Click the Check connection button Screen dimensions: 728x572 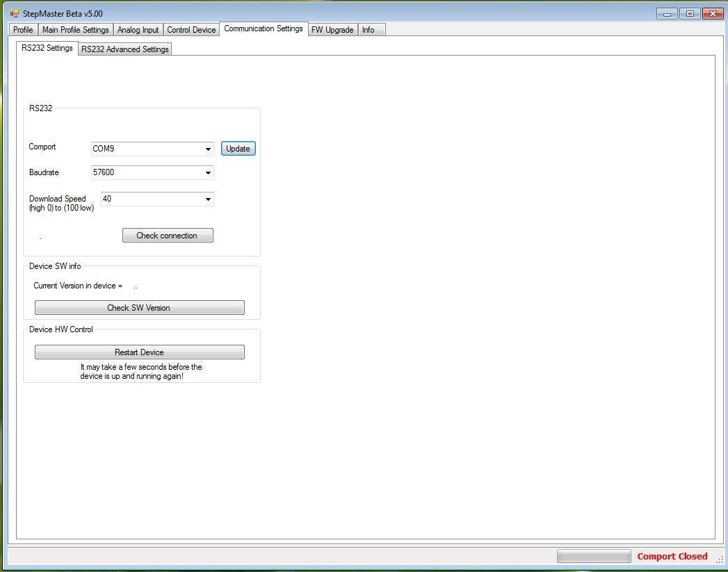(167, 236)
